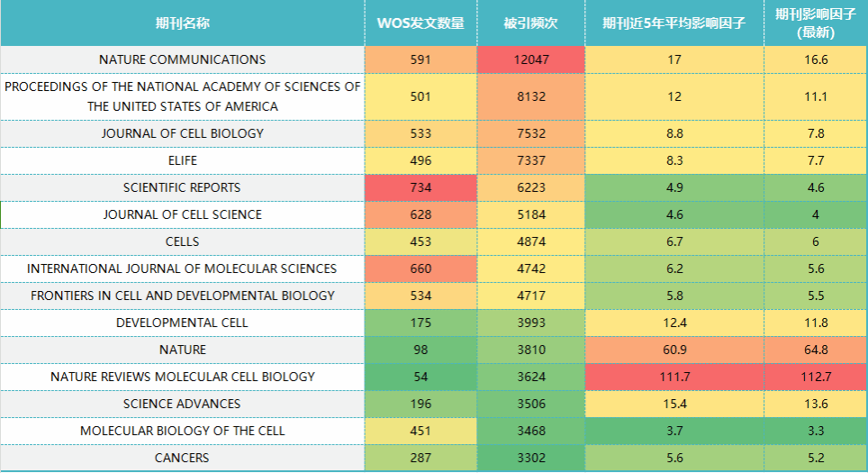Select the green 3302 citation count cell

(530, 458)
